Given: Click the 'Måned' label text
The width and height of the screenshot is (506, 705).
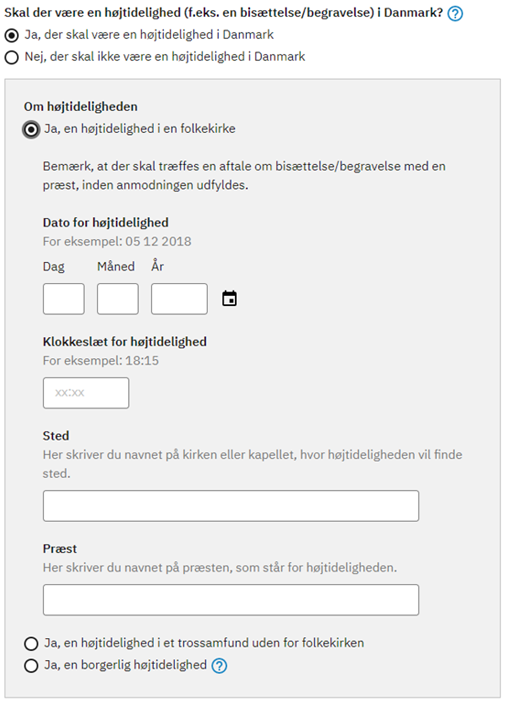Looking at the screenshot, I should click(116, 266).
